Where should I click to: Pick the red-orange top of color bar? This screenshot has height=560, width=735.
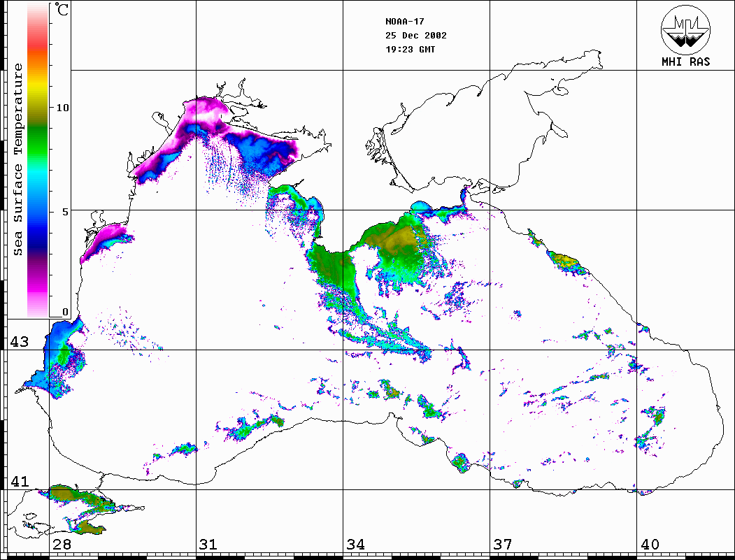point(38,47)
